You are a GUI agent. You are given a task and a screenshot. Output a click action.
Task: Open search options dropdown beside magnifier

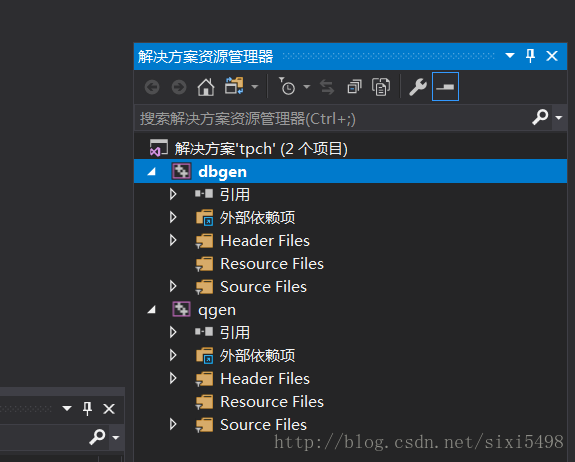click(x=559, y=118)
